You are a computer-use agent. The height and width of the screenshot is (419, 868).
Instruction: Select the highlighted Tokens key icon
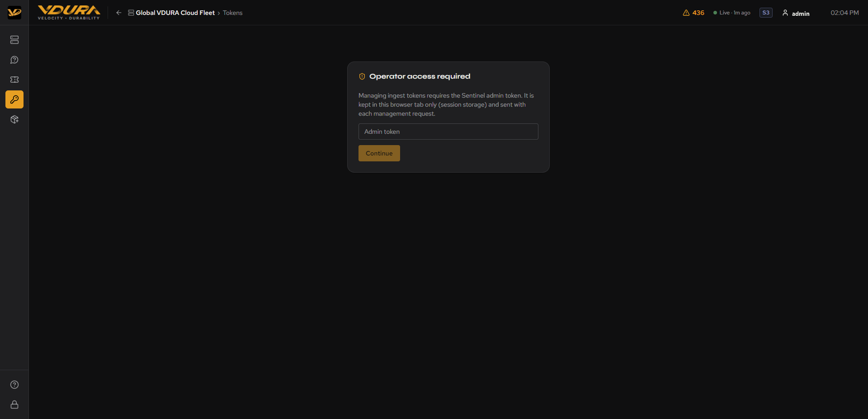14,99
